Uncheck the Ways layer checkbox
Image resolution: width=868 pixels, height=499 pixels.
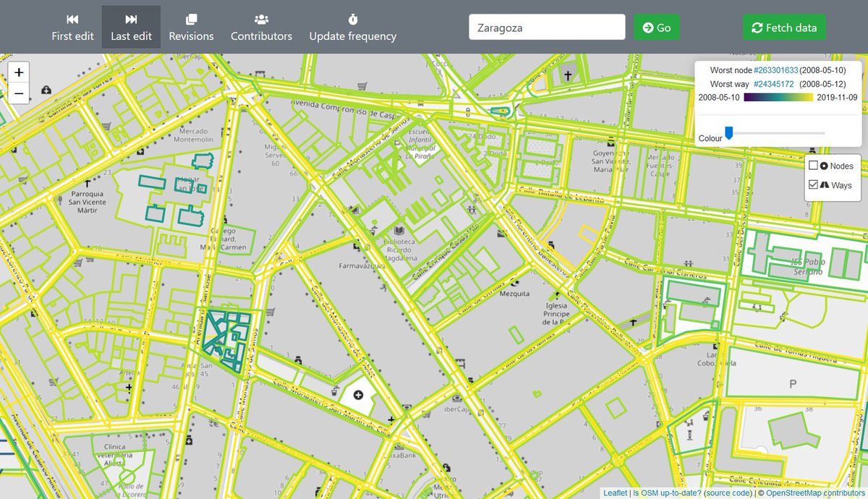click(x=814, y=185)
